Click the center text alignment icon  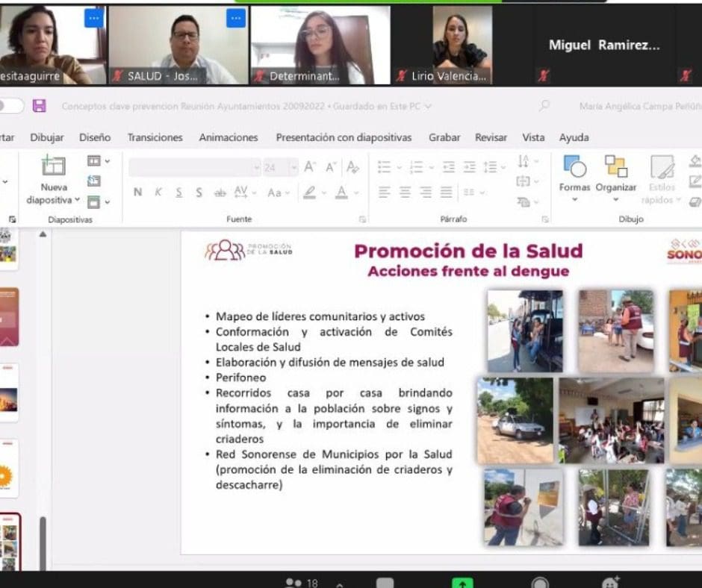coord(405,193)
